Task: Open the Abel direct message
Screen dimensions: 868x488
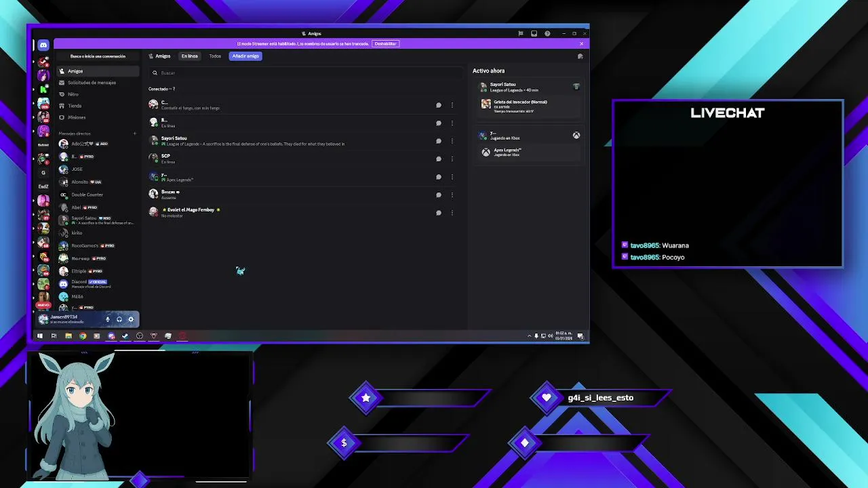Action: (98, 207)
